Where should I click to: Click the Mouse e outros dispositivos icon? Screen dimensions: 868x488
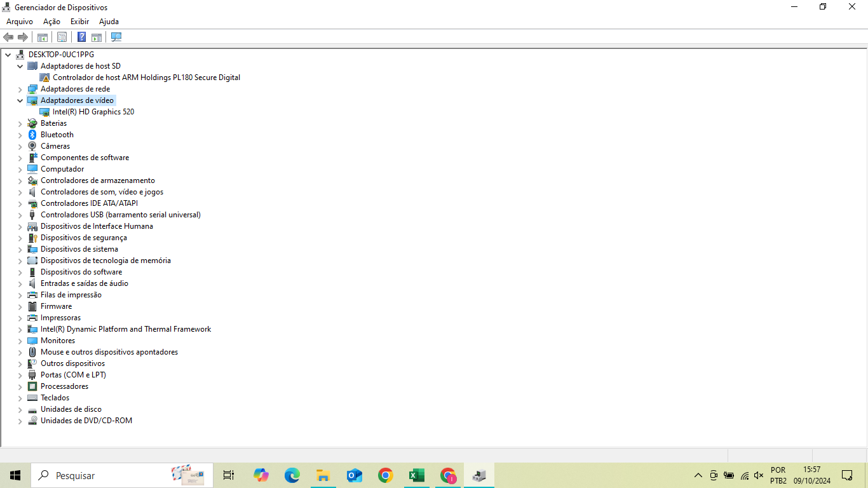32,352
